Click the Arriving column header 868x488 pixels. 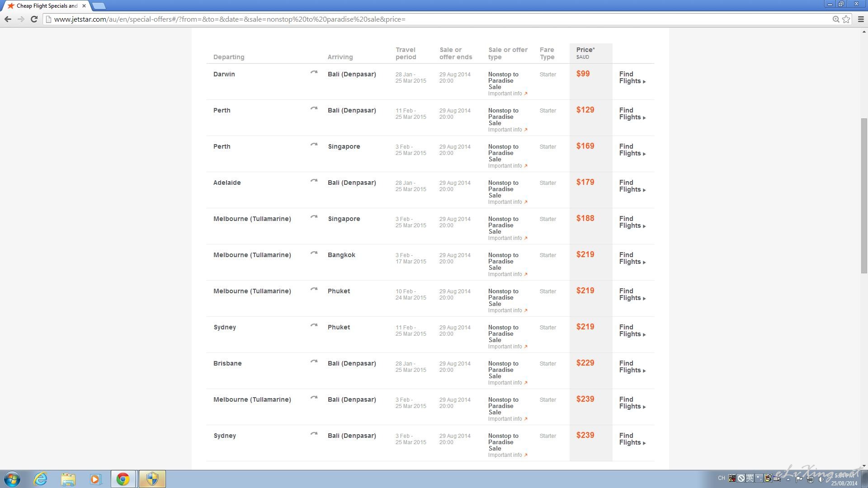(340, 57)
